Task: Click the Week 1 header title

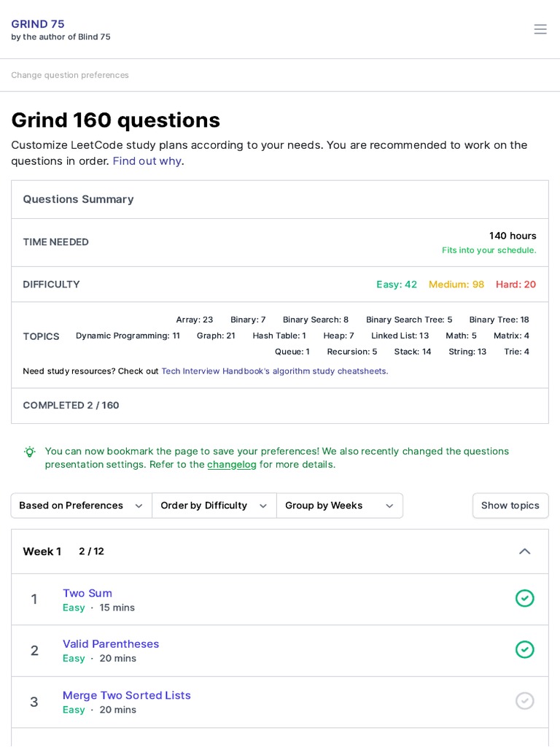Action: [42, 551]
